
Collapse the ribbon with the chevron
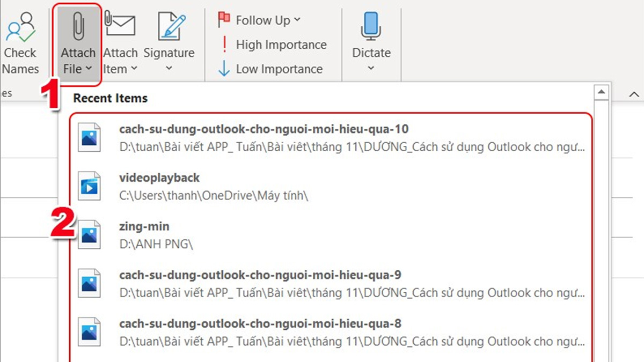634,94
